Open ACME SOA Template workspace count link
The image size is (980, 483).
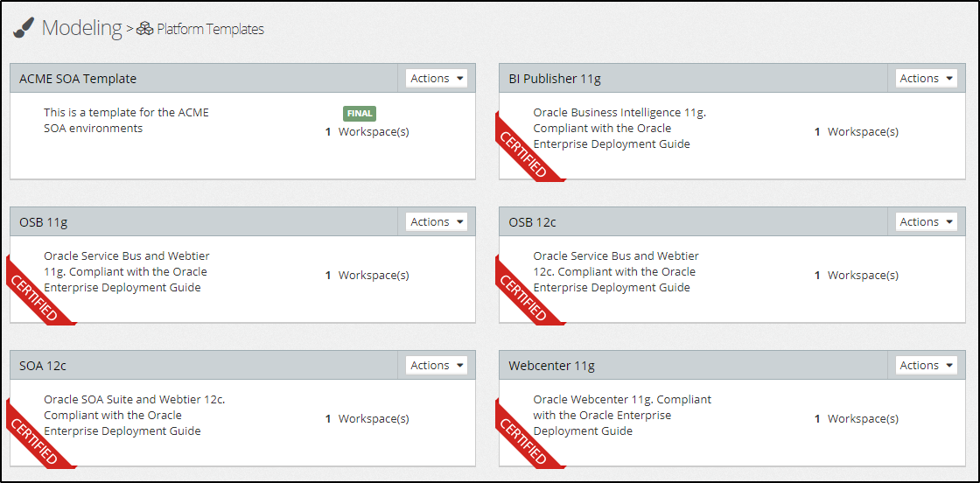point(367,132)
